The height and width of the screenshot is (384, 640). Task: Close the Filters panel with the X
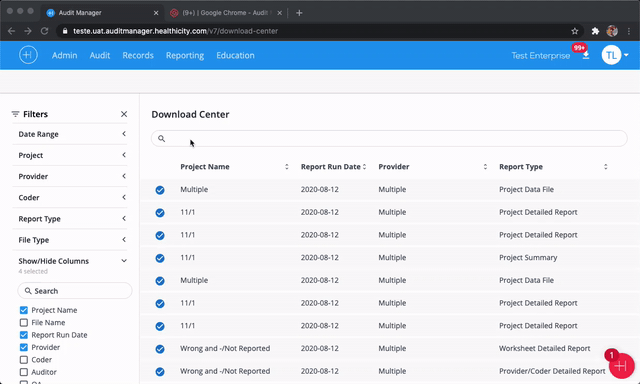click(124, 114)
